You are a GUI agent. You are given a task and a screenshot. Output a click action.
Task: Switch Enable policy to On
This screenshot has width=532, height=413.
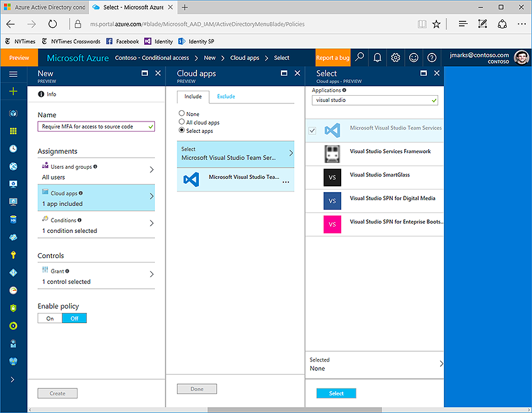[50, 319]
